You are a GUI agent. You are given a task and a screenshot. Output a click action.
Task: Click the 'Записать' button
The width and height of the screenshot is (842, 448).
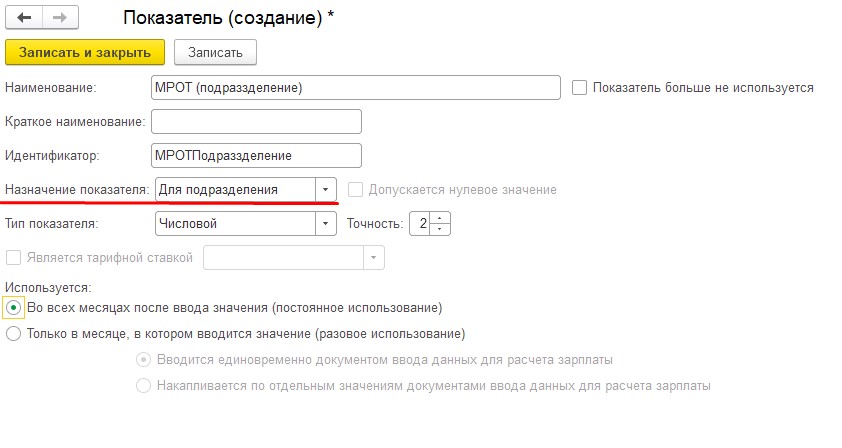click(x=215, y=53)
